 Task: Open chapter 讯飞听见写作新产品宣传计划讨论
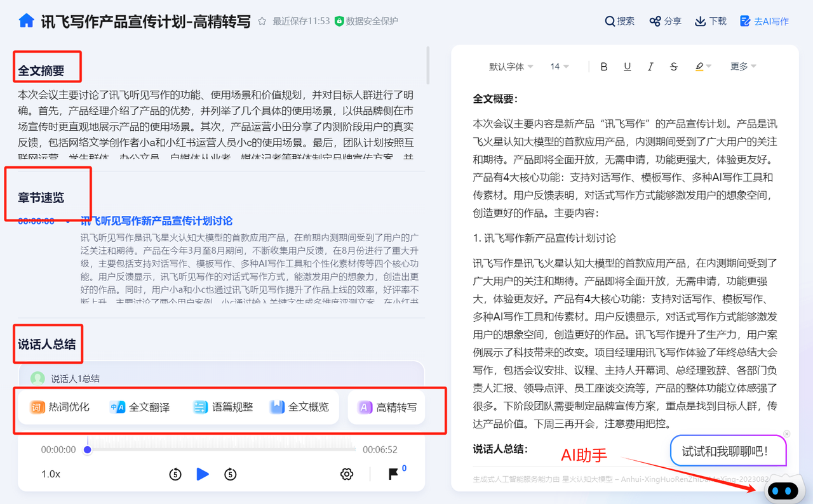156,221
